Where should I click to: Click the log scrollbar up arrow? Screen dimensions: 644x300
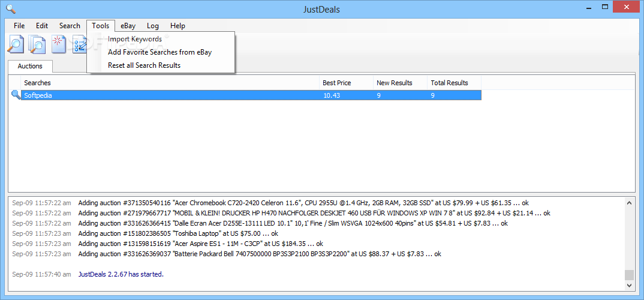coord(629,203)
